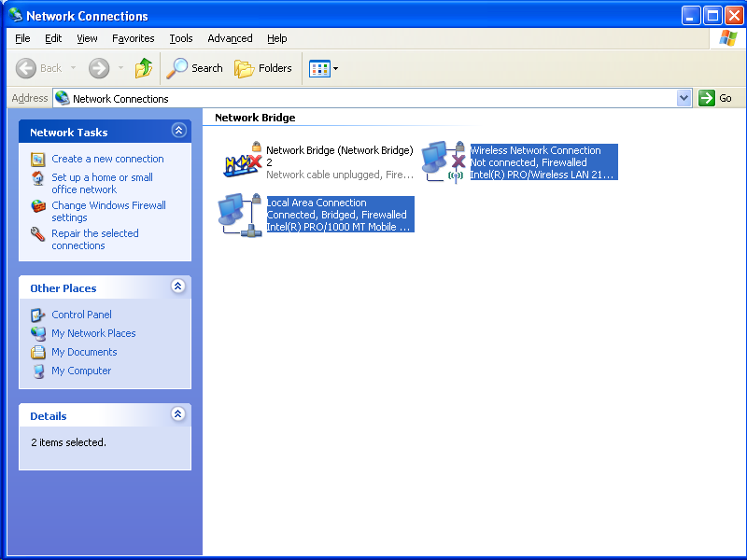Collapse the Network Tasks panel
The image size is (747, 560).
coord(178,131)
